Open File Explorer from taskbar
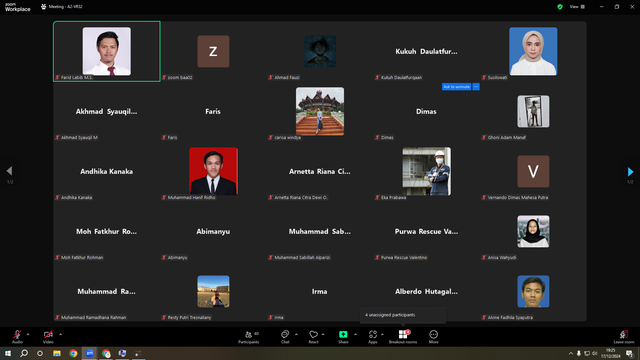The height and width of the screenshot is (360, 640). click(57, 353)
